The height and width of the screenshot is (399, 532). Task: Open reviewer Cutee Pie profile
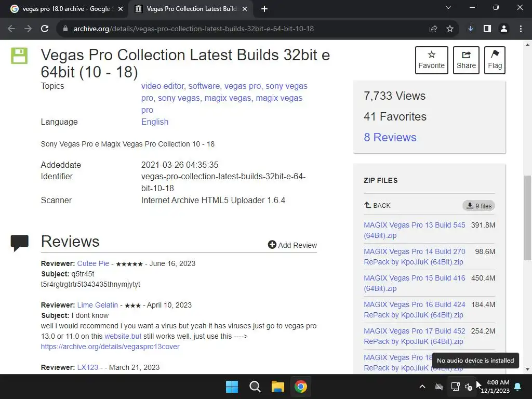[93, 263]
